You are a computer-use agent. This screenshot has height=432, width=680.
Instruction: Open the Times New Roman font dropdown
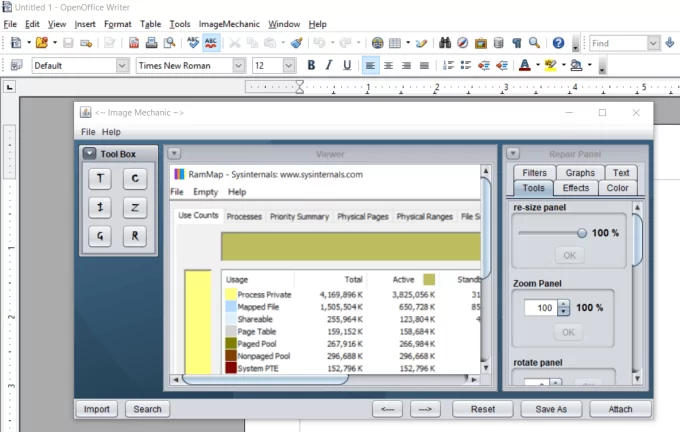[238, 65]
